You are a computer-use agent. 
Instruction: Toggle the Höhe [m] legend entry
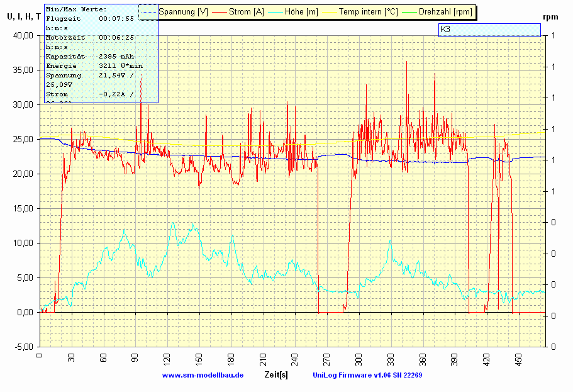301,12
